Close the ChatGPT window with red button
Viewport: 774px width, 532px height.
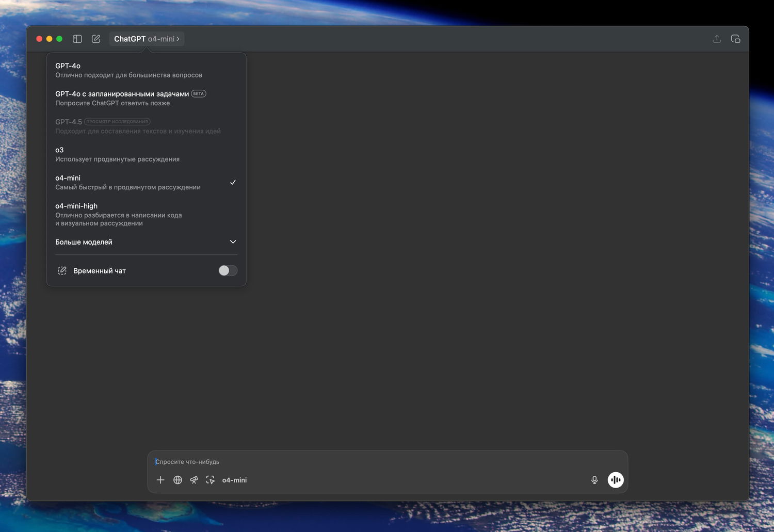39,39
